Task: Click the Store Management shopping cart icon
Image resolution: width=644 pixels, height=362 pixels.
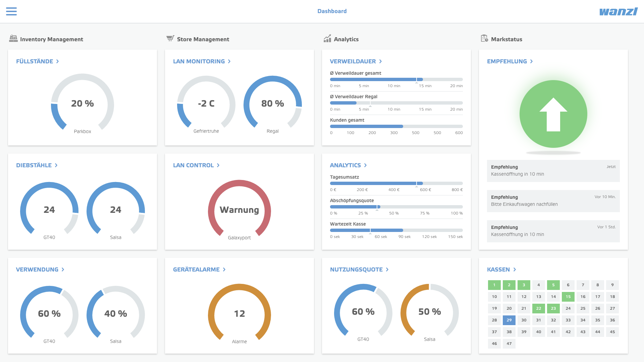Action: 170,39
